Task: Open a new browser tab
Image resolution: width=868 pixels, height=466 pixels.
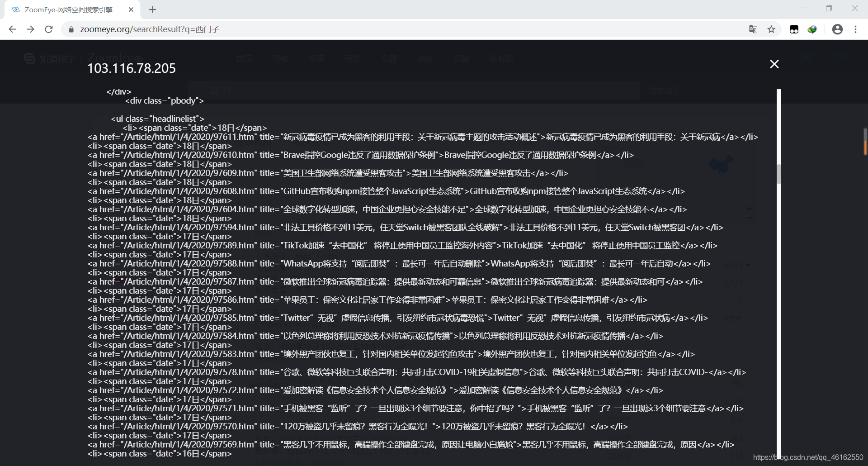Action: pyautogui.click(x=152, y=10)
